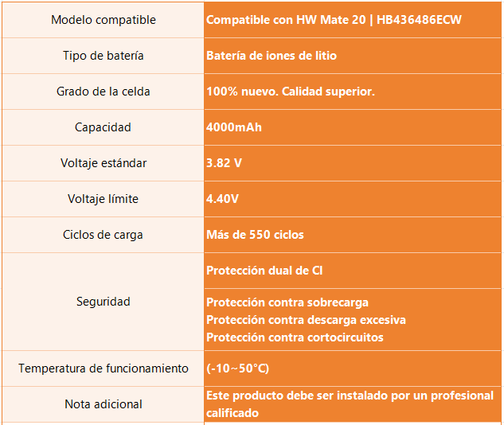
Task: Click the 'Protección contra sobrecarga' text line
Action: [287, 302]
